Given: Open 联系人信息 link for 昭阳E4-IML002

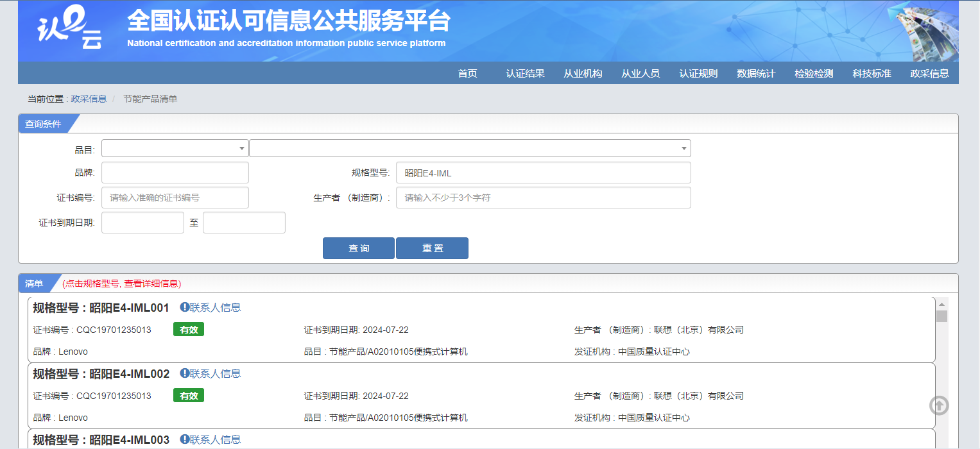Looking at the screenshot, I should click(x=215, y=373).
